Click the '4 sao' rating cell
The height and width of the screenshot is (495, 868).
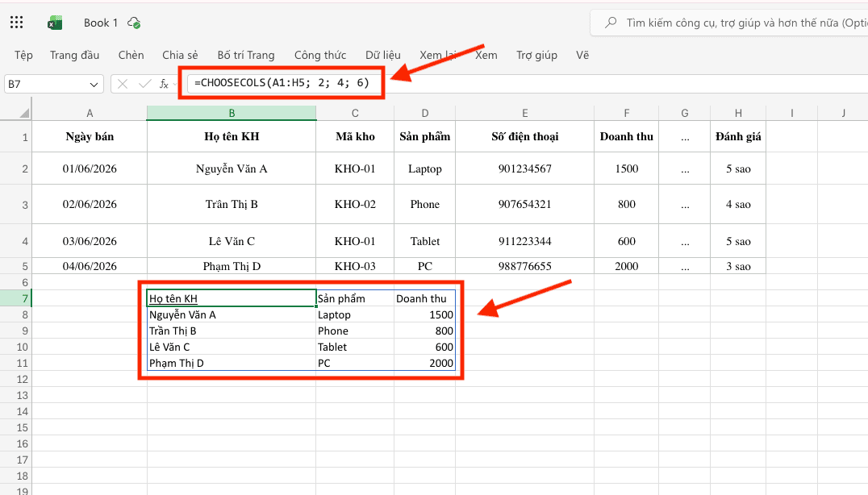738,204
